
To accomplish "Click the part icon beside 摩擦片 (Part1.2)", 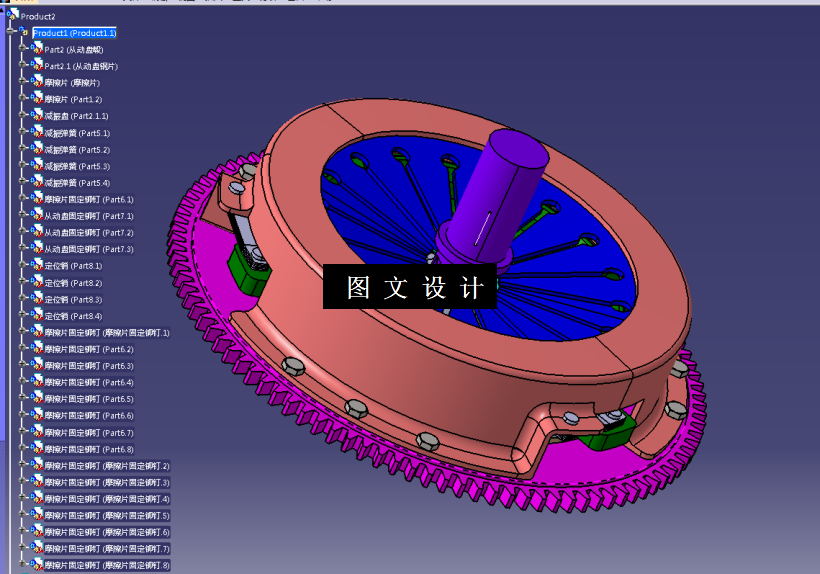I will [x=37, y=98].
